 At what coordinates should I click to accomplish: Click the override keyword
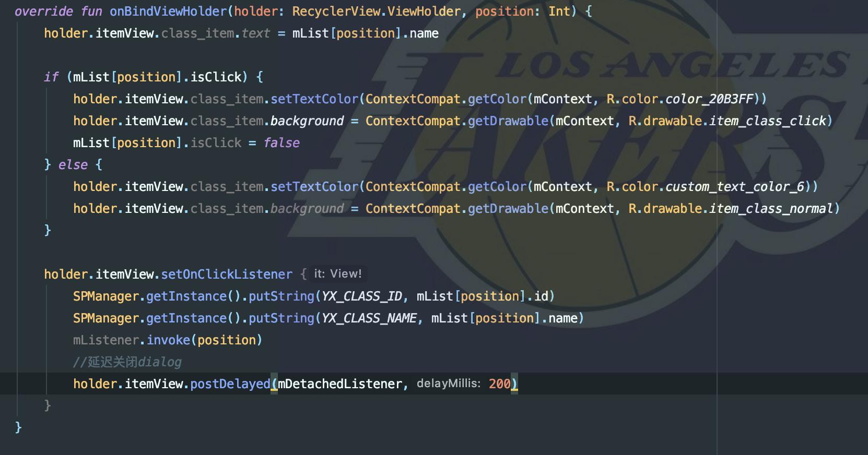pos(44,11)
